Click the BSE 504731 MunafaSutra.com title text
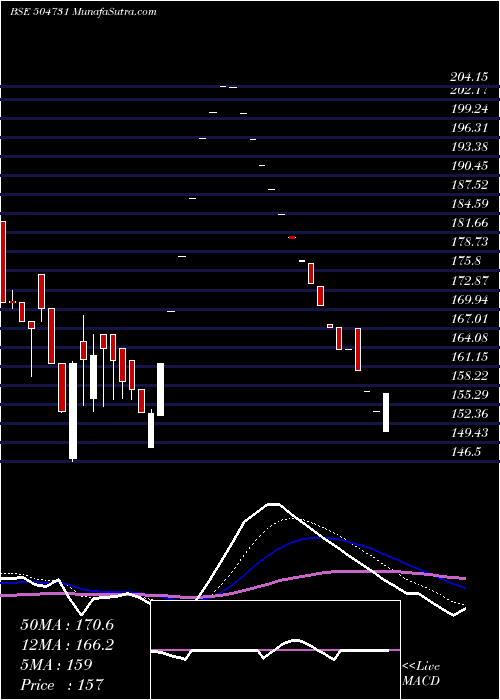Screen dimensions: 500x700 tap(83, 12)
